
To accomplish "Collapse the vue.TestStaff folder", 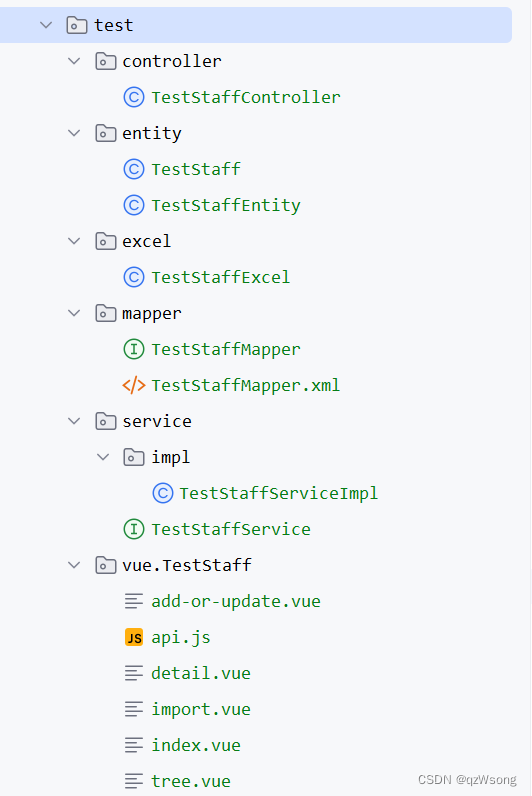I will click(75, 565).
